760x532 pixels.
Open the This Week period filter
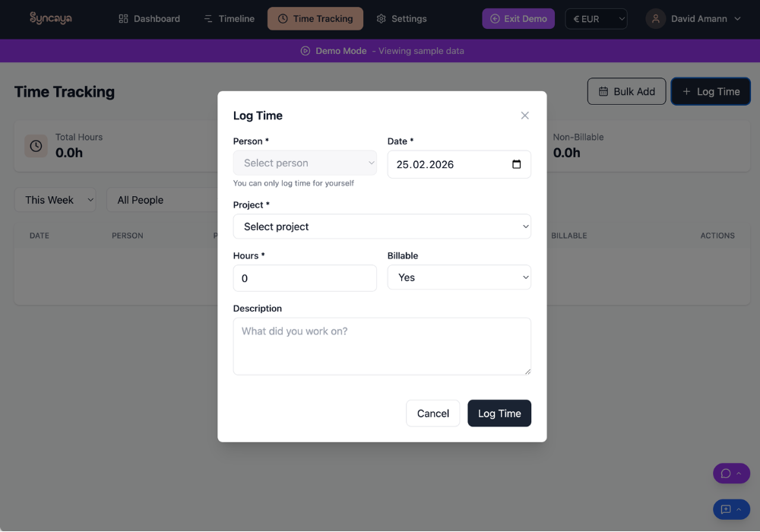(55, 200)
